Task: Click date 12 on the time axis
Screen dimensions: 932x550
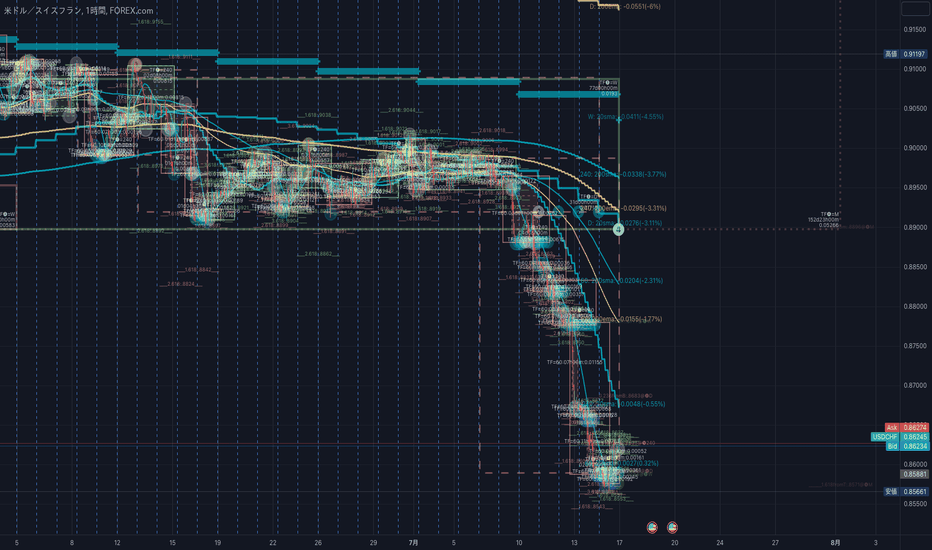Action: coord(117,543)
